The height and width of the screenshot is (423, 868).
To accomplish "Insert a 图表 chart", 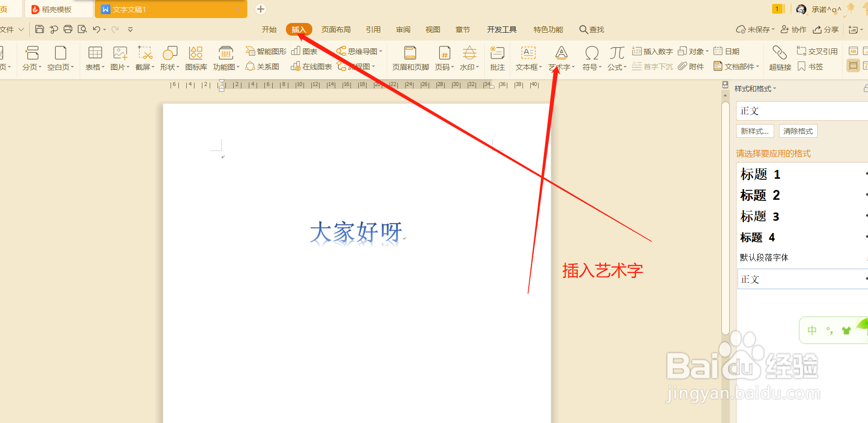I will click(304, 51).
